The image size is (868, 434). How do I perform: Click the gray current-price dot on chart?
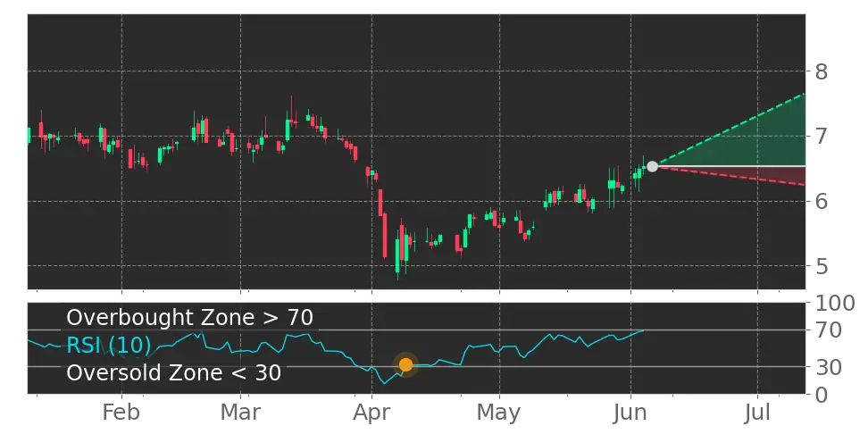652,166
